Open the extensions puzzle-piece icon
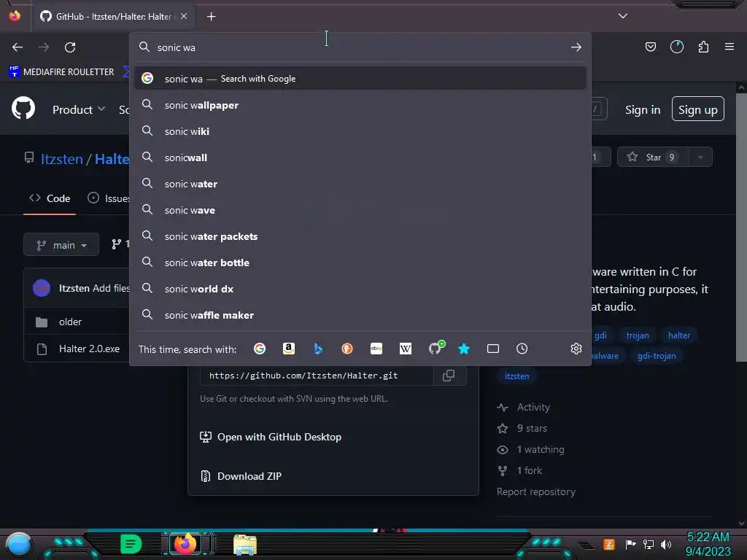The height and width of the screenshot is (560, 747). [x=703, y=47]
